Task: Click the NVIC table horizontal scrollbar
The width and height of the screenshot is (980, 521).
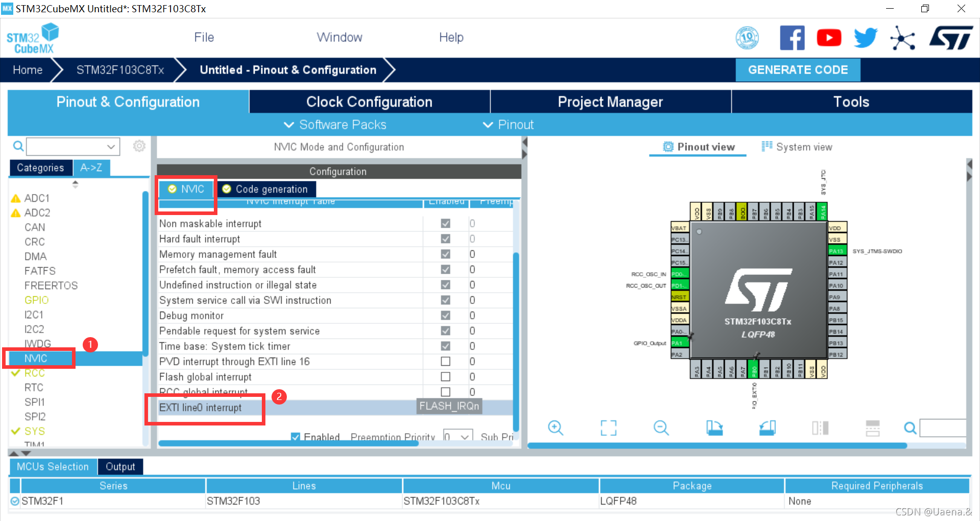Action: click(288, 443)
